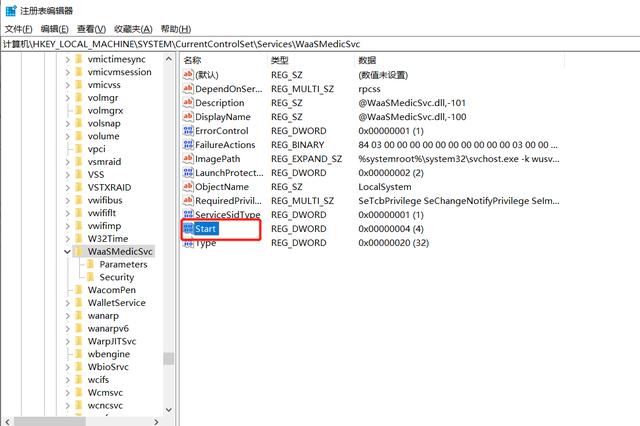
Task: Click the (默认) string value icon
Action: coord(188,75)
